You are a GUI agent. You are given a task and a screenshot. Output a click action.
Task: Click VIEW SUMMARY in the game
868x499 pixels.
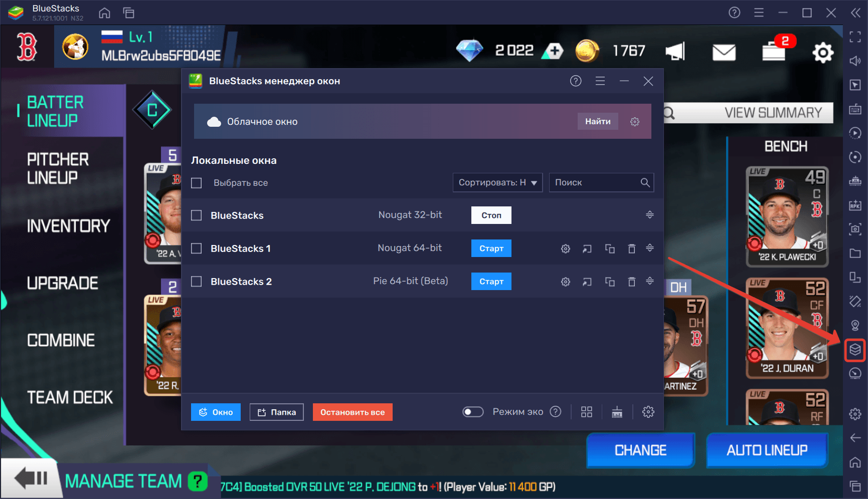click(x=773, y=113)
